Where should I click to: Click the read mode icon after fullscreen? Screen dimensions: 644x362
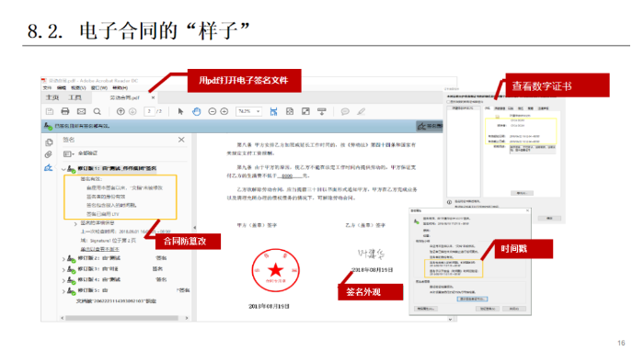322,111
